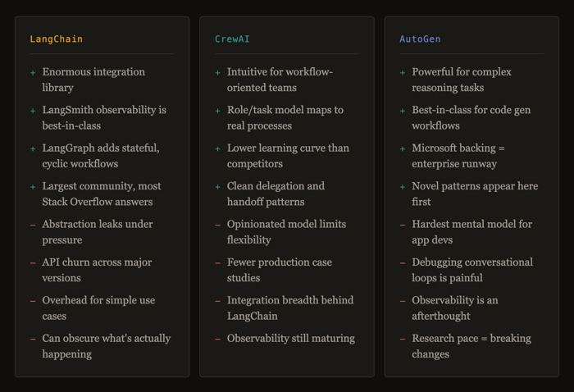This screenshot has width=574, height=392.
Task: Click plus icon beside LangSmith observability
Action: point(33,111)
